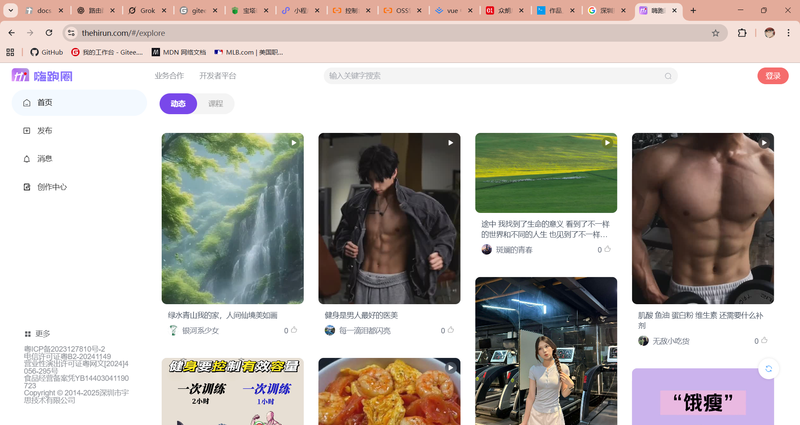800x425 pixels.
Task: Like the 途中 我找到了生命的意义 post
Action: point(607,249)
